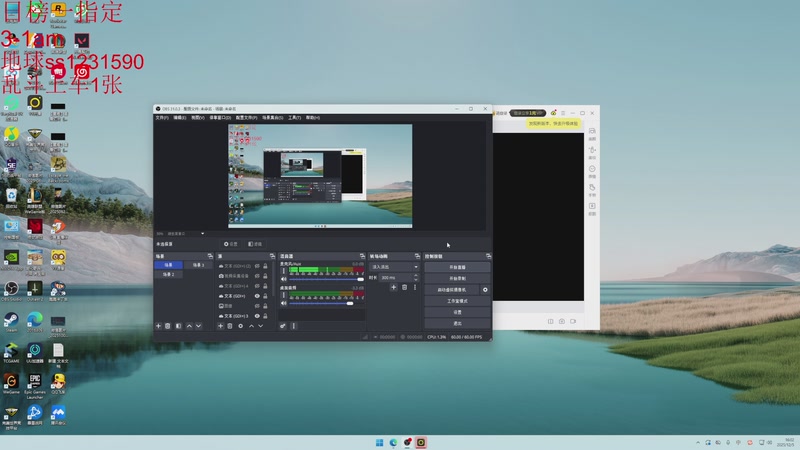Screen dimensions: 800x450
Task: Increase transition duration with up arrow
Action: (416, 276)
